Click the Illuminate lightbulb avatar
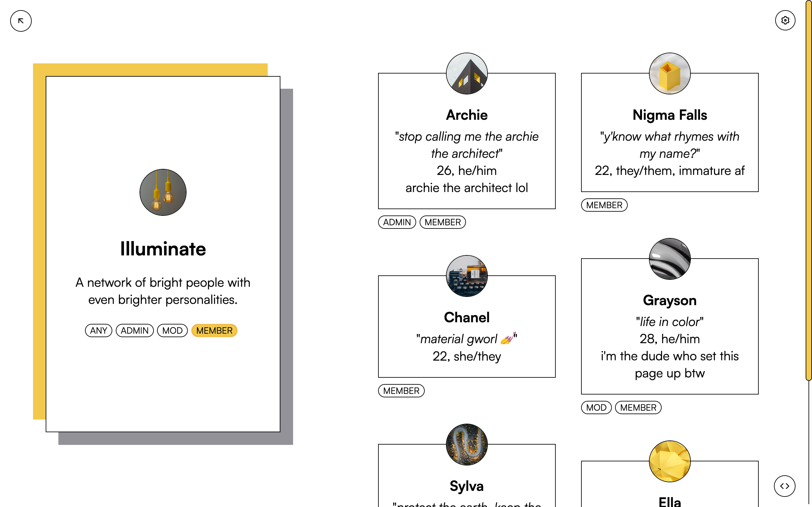Image resolution: width=812 pixels, height=507 pixels. coord(163,192)
